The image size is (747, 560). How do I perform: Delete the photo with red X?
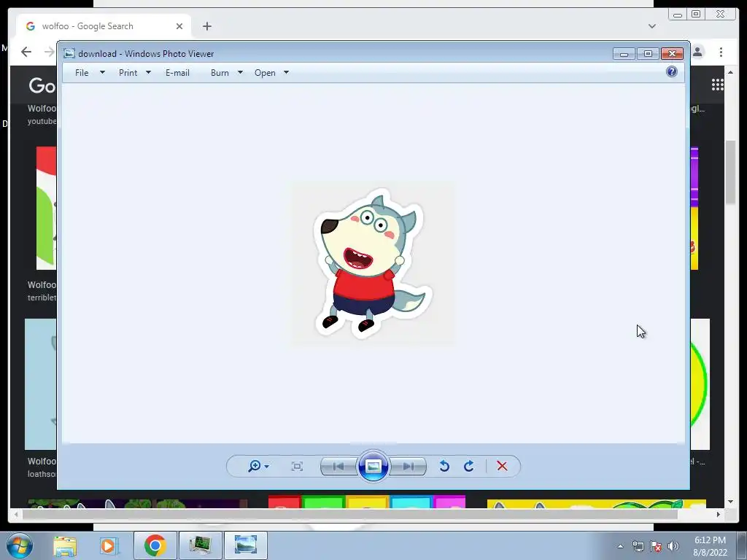tap(502, 466)
